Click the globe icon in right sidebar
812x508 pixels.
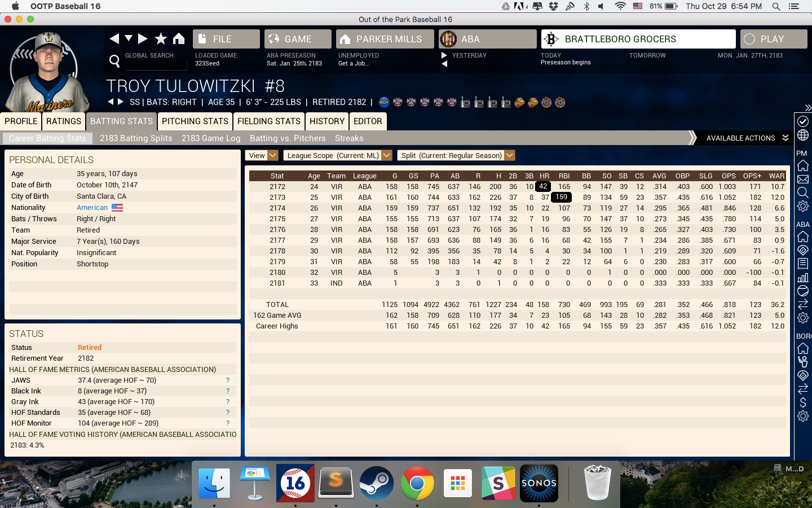point(803,135)
